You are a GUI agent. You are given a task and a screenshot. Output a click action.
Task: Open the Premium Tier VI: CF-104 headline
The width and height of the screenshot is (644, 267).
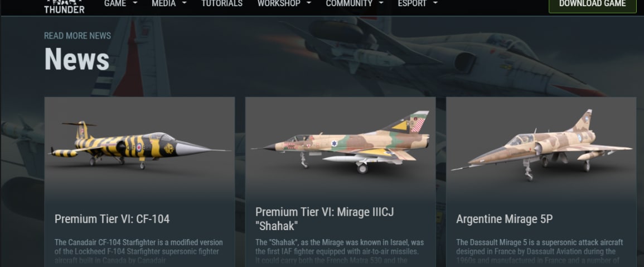coord(112,219)
